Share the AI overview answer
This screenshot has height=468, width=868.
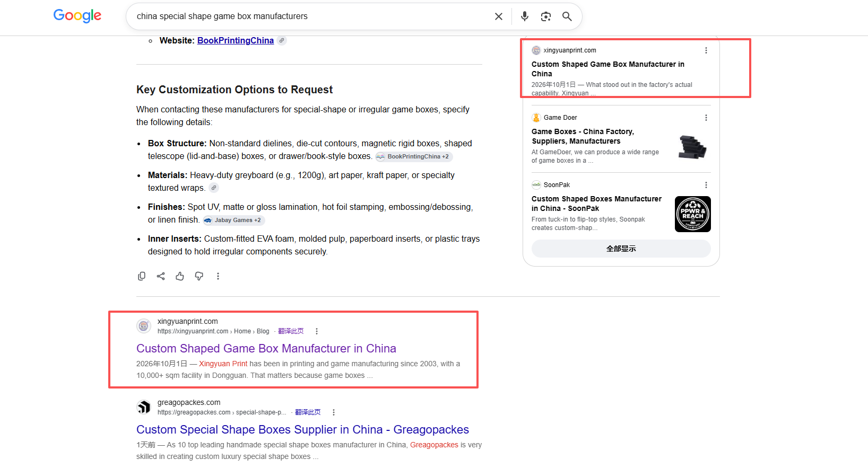161,276
